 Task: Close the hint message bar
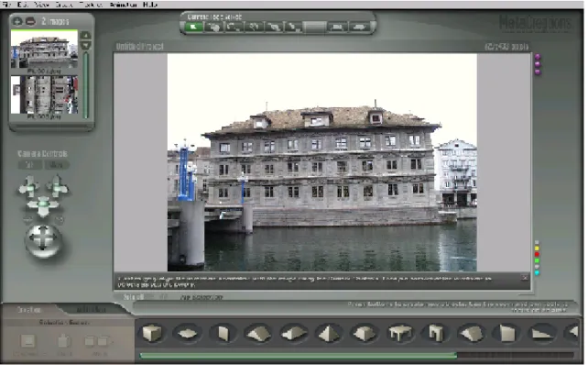524,278
